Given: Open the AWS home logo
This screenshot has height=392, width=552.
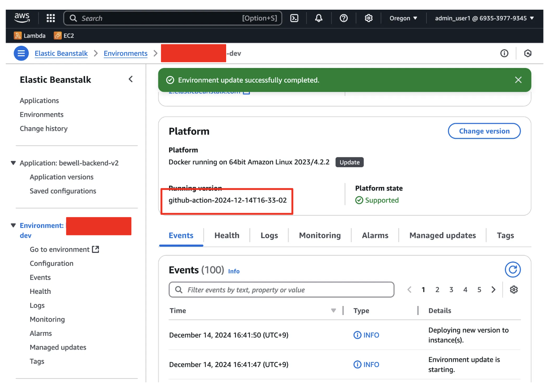Looking at the screenshot, I should click(x=22, y=18).
